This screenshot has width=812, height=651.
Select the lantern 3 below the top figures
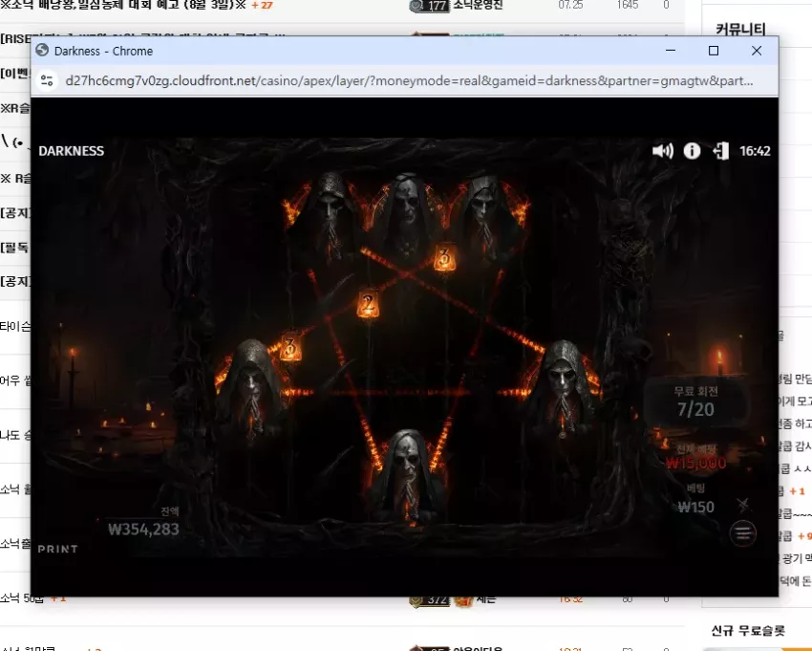(x=444, y=257)
